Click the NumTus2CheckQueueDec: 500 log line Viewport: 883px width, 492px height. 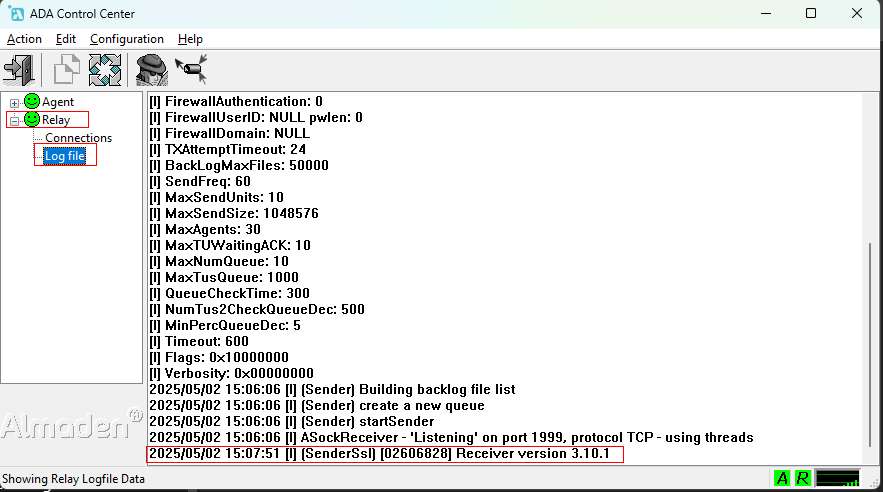click(257, 309)
